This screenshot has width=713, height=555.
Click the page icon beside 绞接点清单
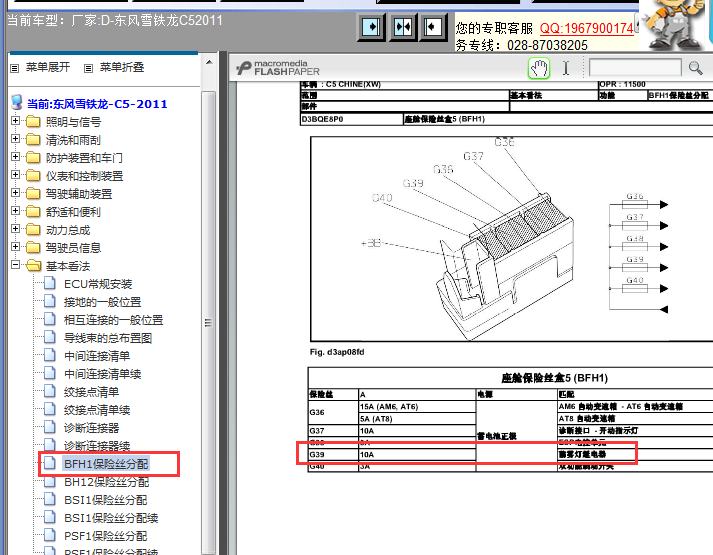50,391
